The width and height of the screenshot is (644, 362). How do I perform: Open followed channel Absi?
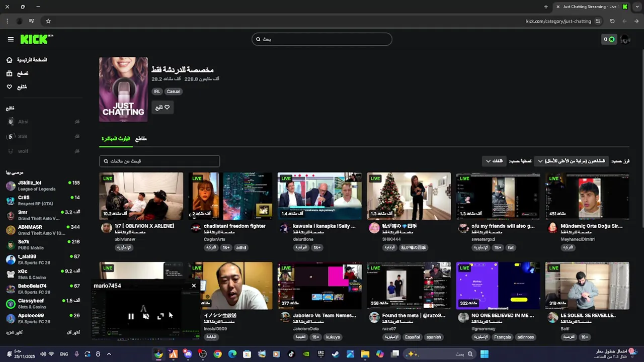click(43, 122)
